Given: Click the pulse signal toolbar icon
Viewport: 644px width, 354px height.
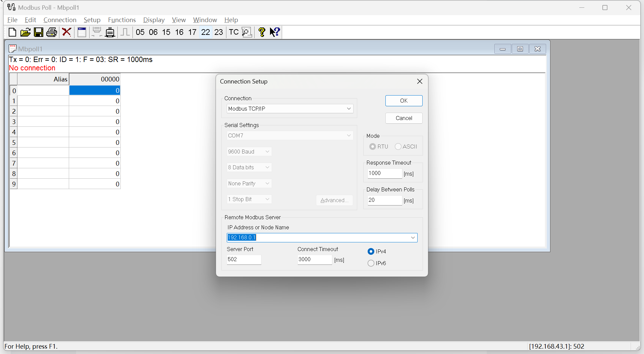Looking at the screenshot, I should pyautogui.click(x=125, y=32).
